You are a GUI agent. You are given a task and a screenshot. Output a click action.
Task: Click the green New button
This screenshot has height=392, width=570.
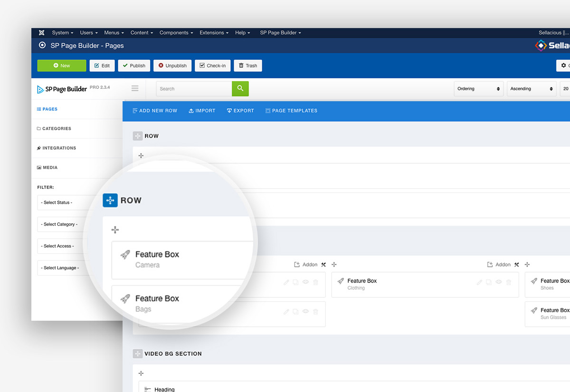point(62,66)
